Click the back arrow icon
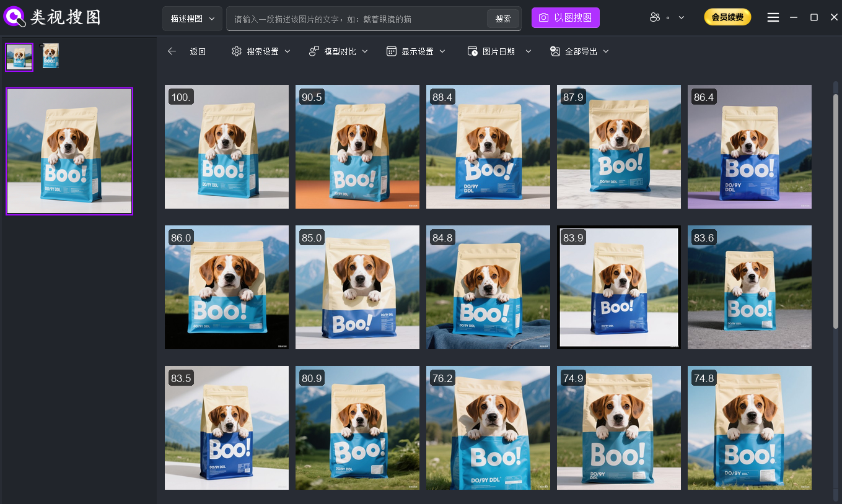 tap(172, 51)
